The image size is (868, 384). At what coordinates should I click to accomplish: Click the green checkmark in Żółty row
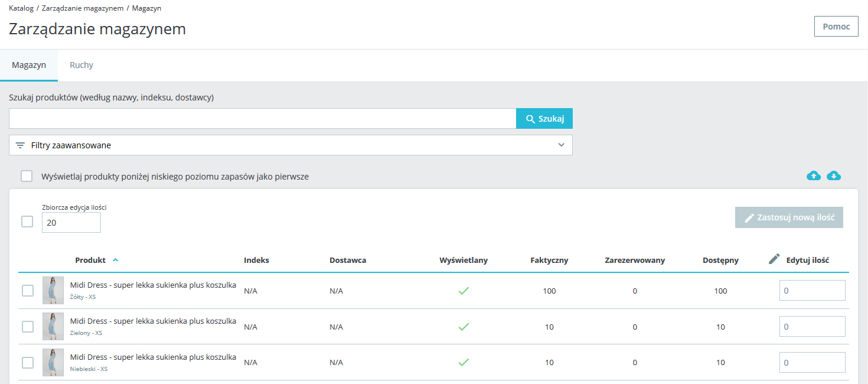464,291
